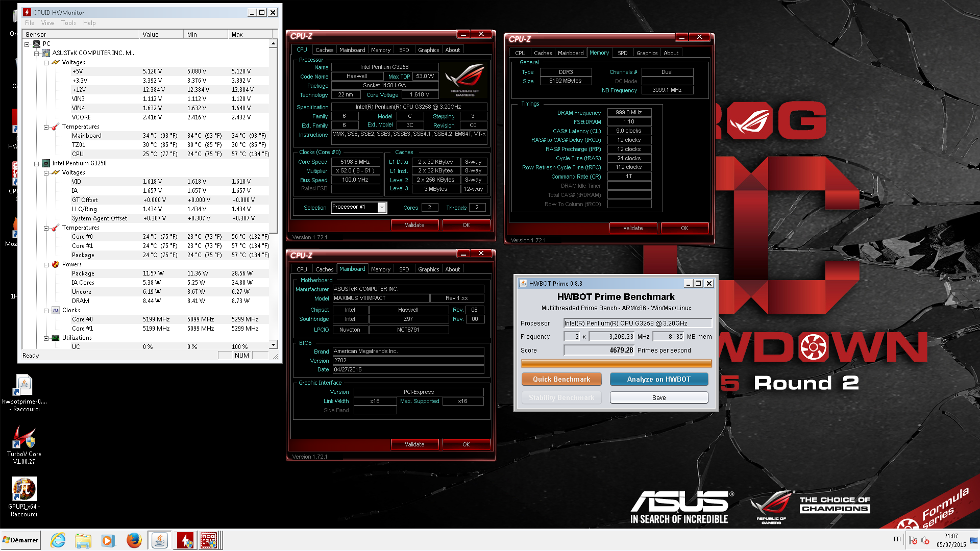Viewport: 980px width, 551px height.
Task: Click Validate in CPU-Z CPU window
Action: coord(414,225)
